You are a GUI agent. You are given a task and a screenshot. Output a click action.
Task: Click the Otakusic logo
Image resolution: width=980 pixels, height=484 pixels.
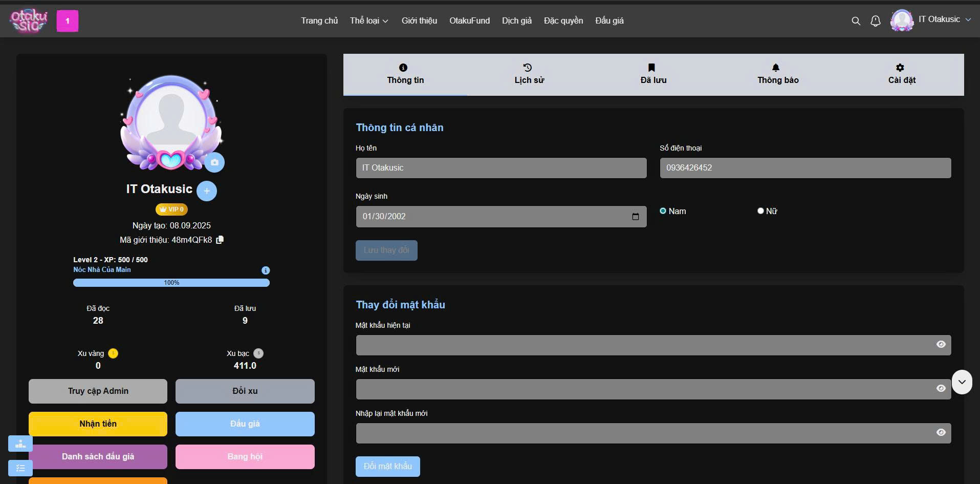29,21
